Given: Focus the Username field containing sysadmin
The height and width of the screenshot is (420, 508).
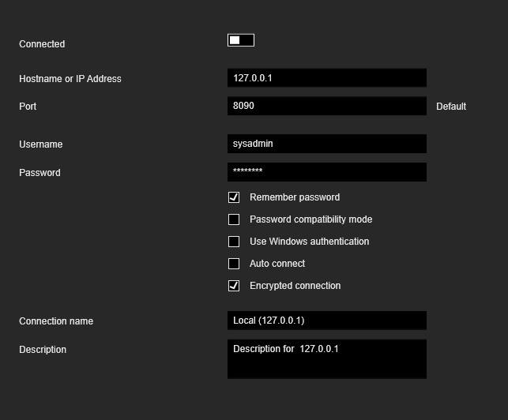Looking at the screenshot, I should click(326, 144).
